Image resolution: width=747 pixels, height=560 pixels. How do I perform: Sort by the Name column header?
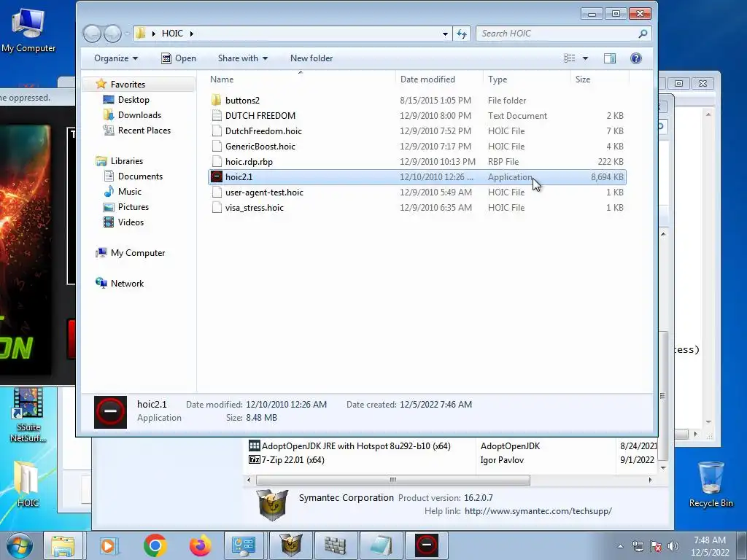[x=300, y=79]
